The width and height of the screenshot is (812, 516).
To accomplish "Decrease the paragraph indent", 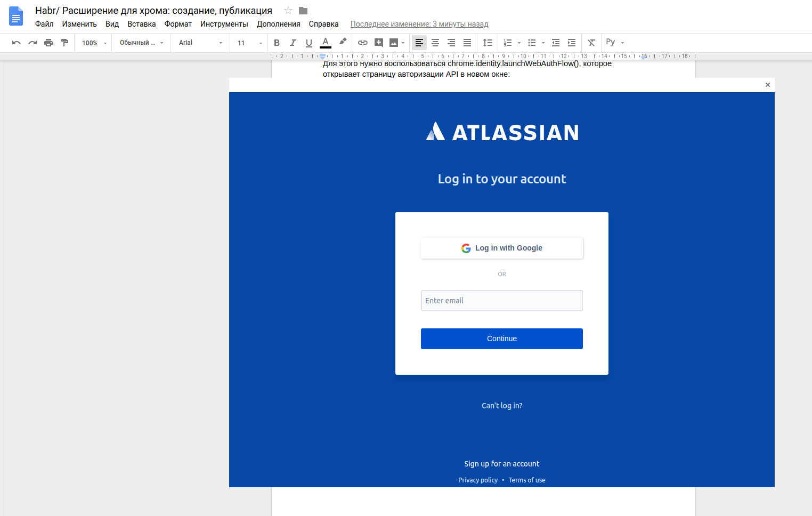I will (556, 43).
